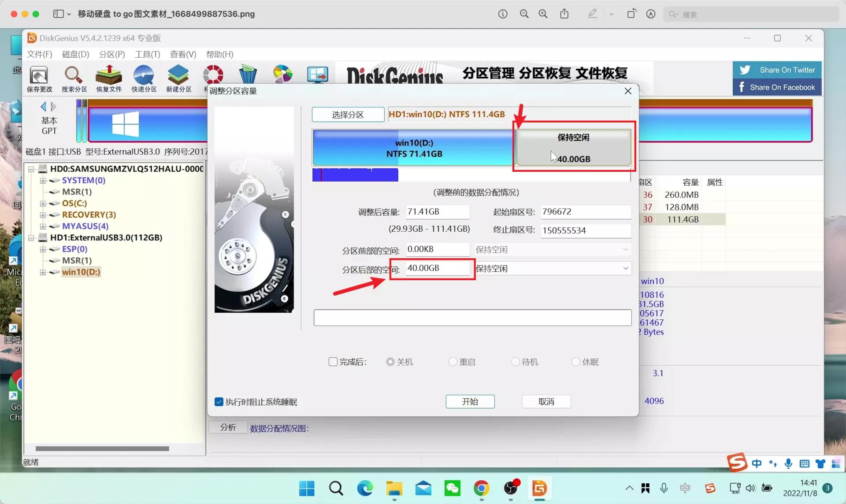Collapse the HD1:ExternalUSB3.0 disk tree node
Screen dimensions: 846x504
pyautogui.click(x=31, y=237)
